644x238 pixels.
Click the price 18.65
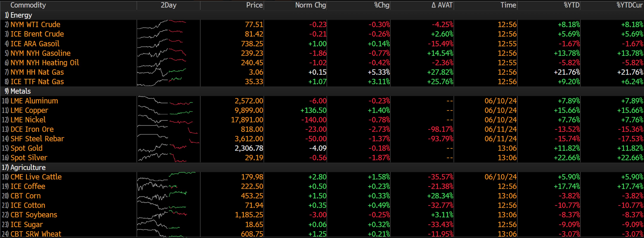coord(254,224)
